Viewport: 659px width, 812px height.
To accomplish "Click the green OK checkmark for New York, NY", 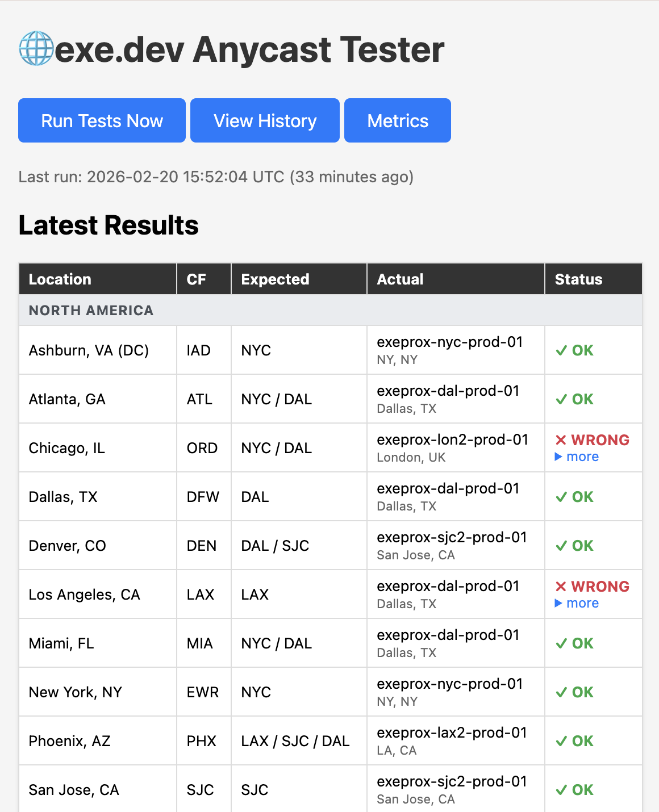I will [561, 692].
